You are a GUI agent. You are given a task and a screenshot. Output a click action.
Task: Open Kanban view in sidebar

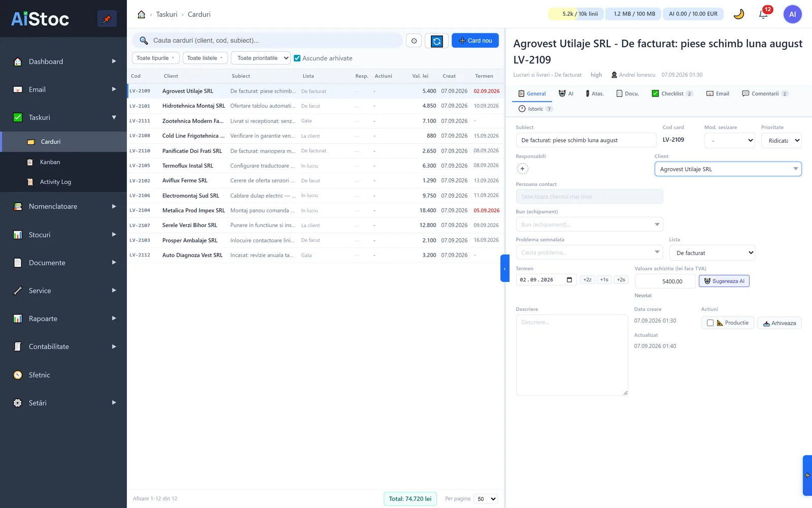pos(63,162)
